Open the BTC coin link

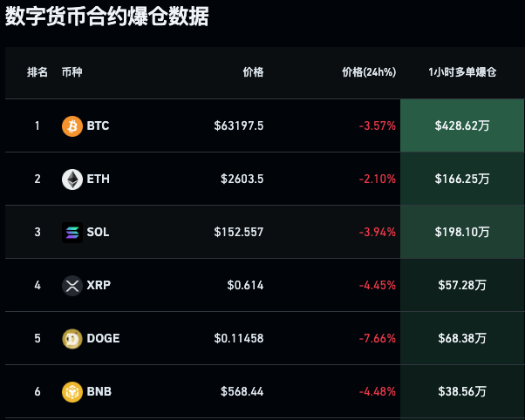point(98,126)
